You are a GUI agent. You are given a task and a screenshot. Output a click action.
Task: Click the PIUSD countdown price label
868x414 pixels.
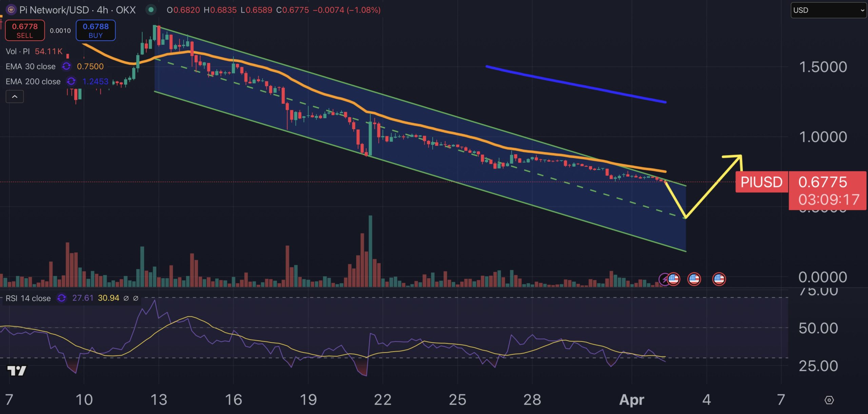pos(828,191)
